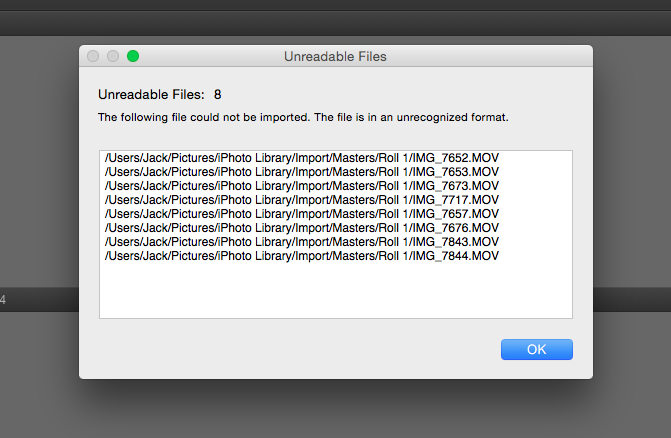
Task: Click the 'Unreadable Files:' count label
Action: [x=150, y=95]
